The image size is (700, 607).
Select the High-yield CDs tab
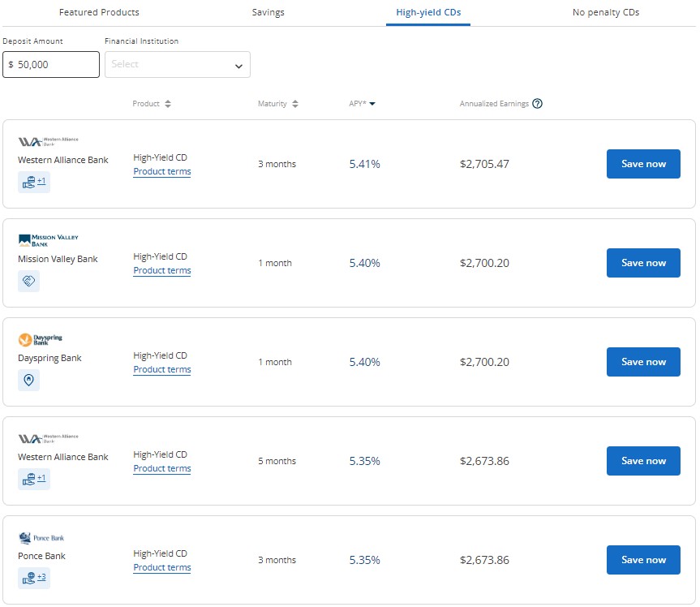(x=428, y=12)
